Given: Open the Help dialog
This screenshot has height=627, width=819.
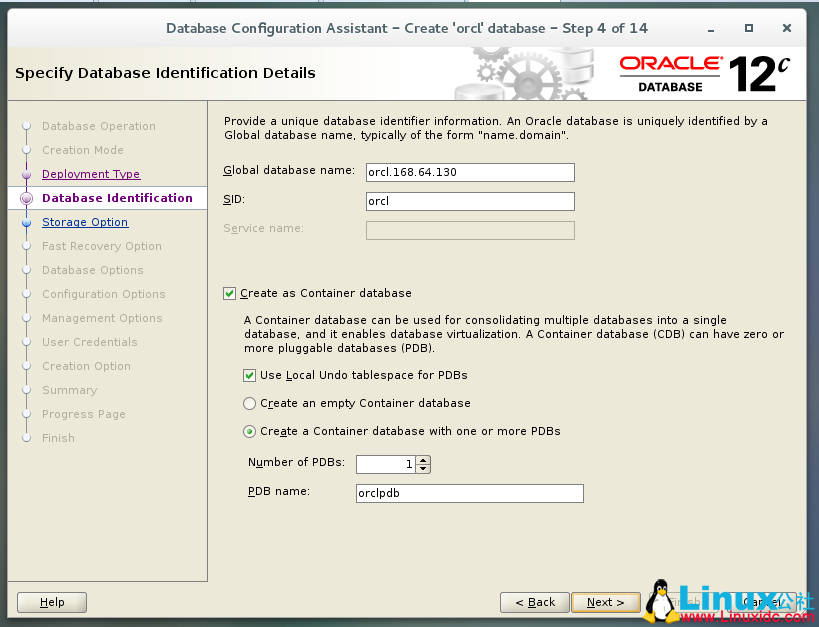Looking at the screenshot, I should (x=51, y=602).
